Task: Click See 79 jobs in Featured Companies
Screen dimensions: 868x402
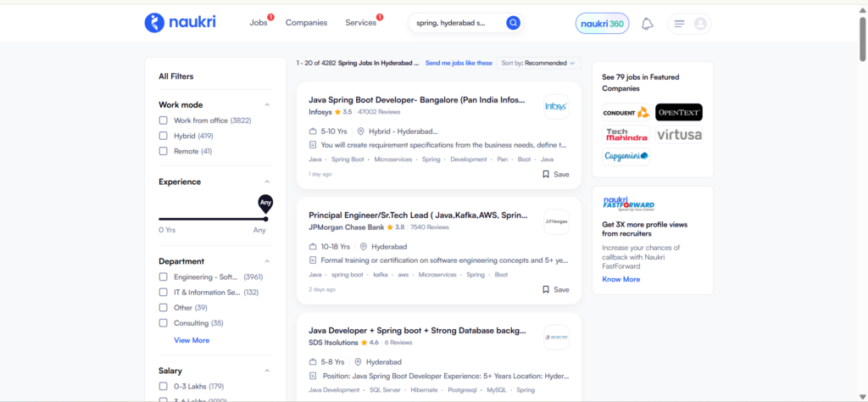Action: coord(641,82)
